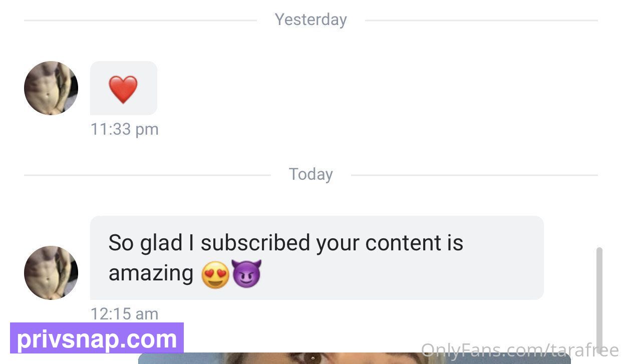The height and width of the screenshot is (364, 622).
Task: Select the gray heart message bubble
Action: coord(123,88)
